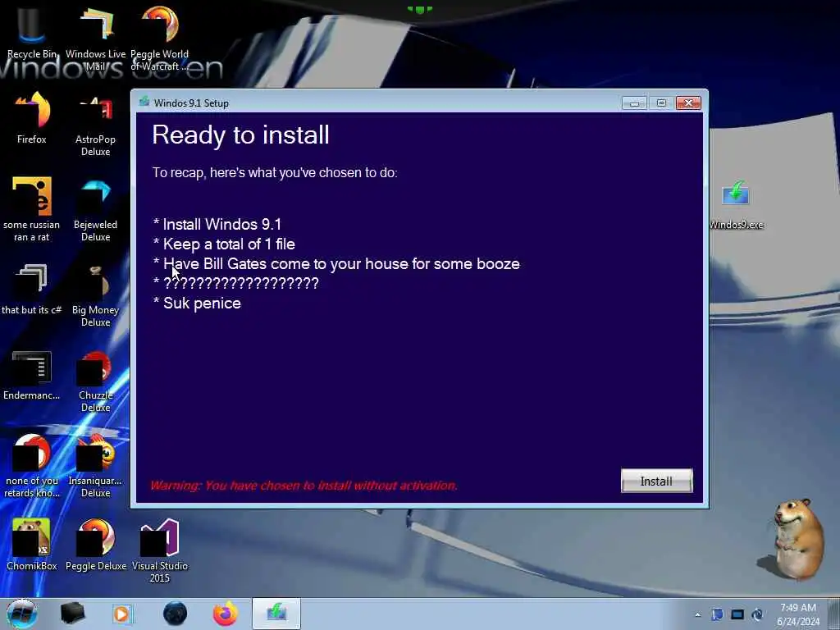The height and width of the screenshot is (630, 840).
Task: Select AstroPop Deluxe desktop icon
Action: 95,126
